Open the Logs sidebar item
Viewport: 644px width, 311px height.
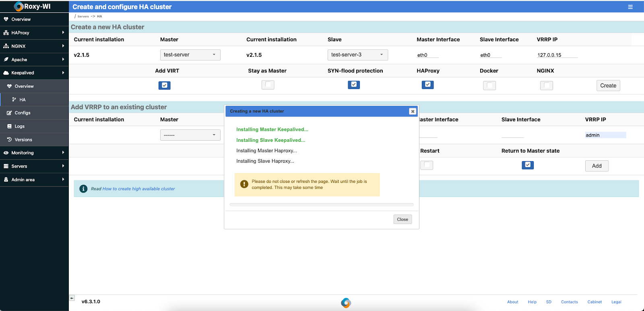[20, 126]
